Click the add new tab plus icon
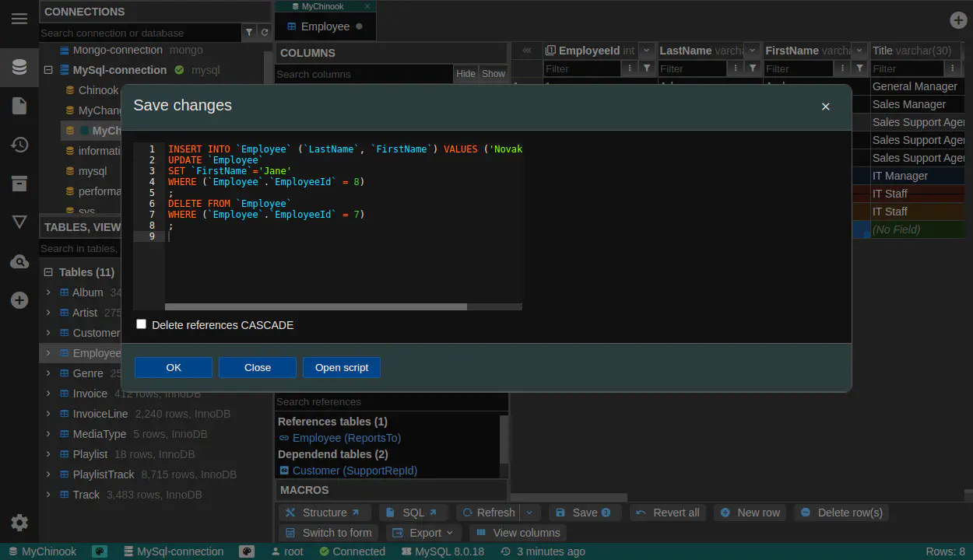The width and height of the screenshot is (973, 560). tap(958, 21)
